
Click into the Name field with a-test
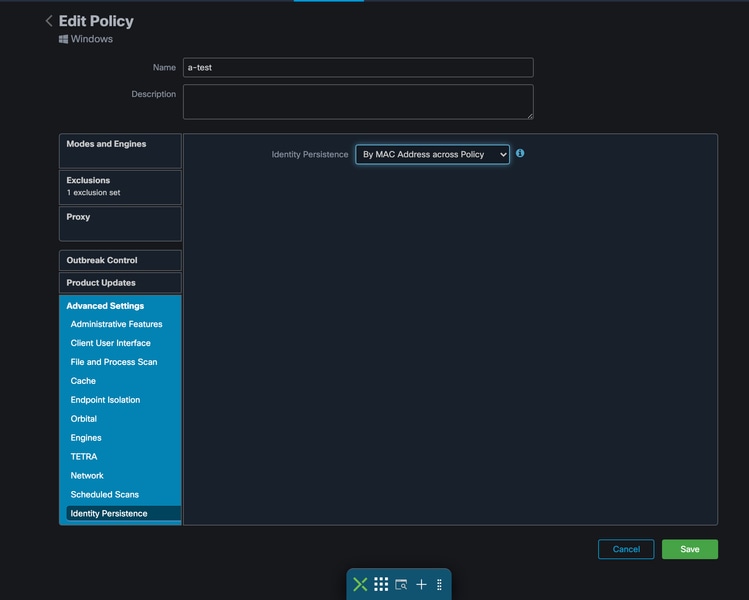pyautogui.click(x=358, y=67)
